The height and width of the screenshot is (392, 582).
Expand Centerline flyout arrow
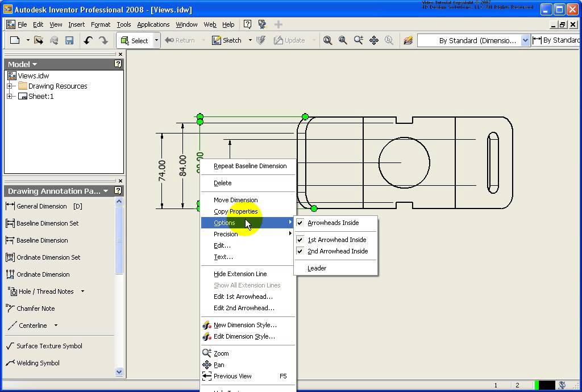coord(56,326)
